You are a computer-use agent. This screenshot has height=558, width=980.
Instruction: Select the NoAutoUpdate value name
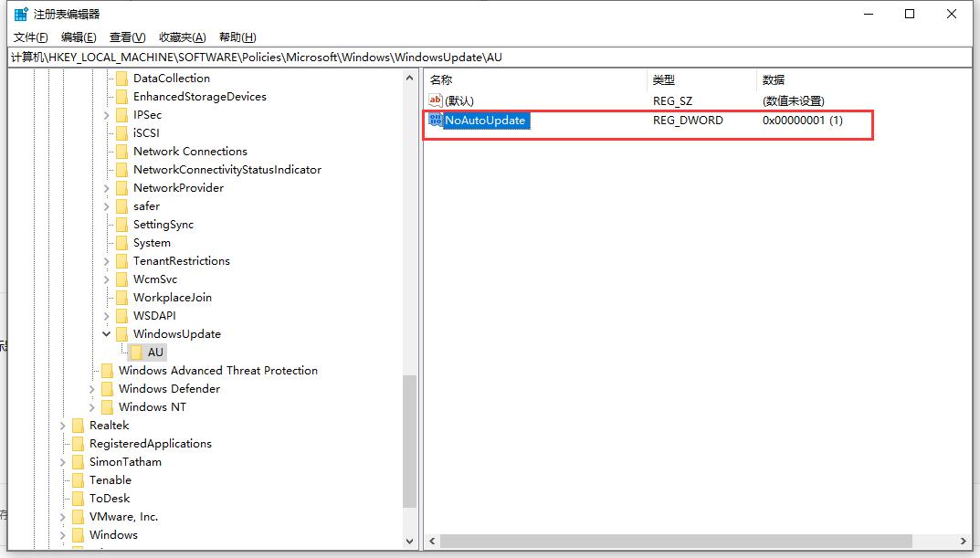[x=485, y=120]
